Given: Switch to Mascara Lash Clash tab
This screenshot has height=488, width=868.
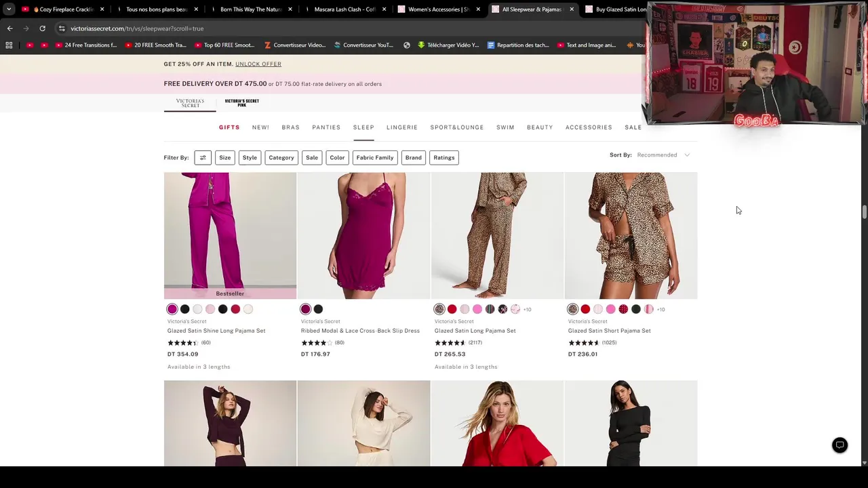Looking at the screenshot, I should 344,9.
